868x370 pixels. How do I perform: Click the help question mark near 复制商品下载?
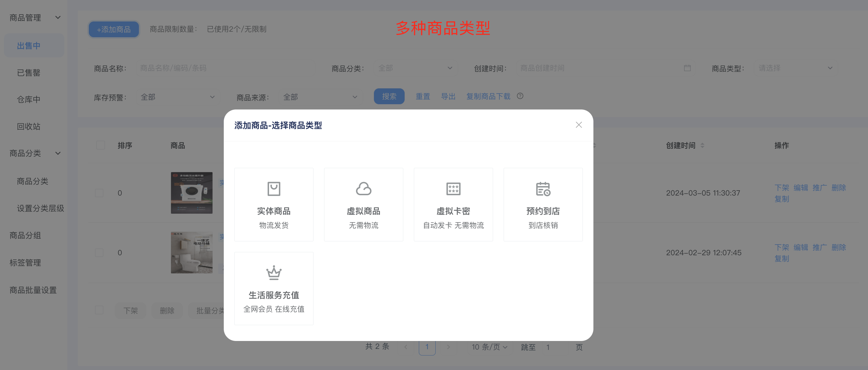[520, 96]
